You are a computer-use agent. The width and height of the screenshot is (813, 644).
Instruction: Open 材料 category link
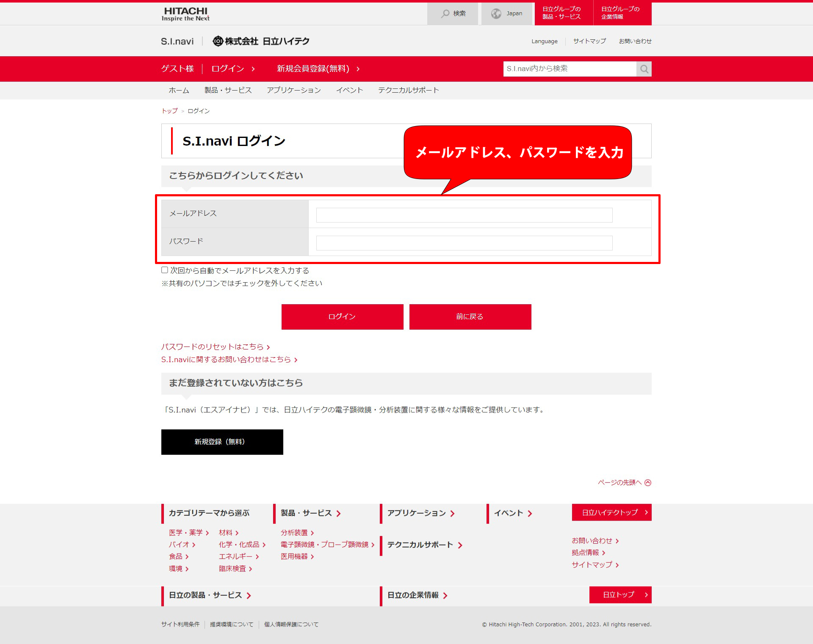(229, 533)
